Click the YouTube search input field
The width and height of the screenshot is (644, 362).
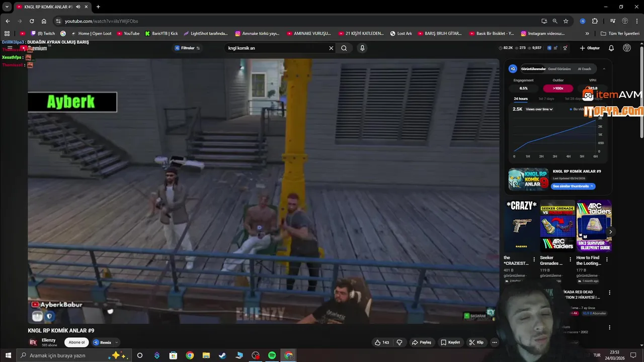pyautogui.click(x=276, y=48)
